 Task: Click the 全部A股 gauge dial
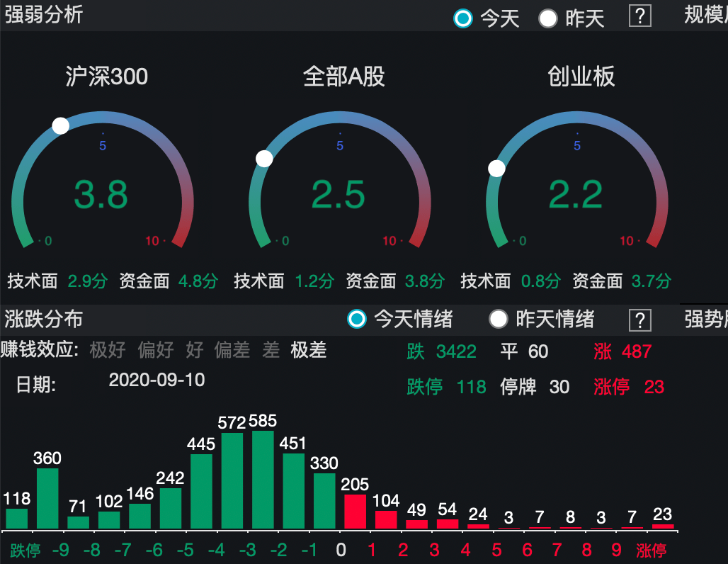pos(341,177)
